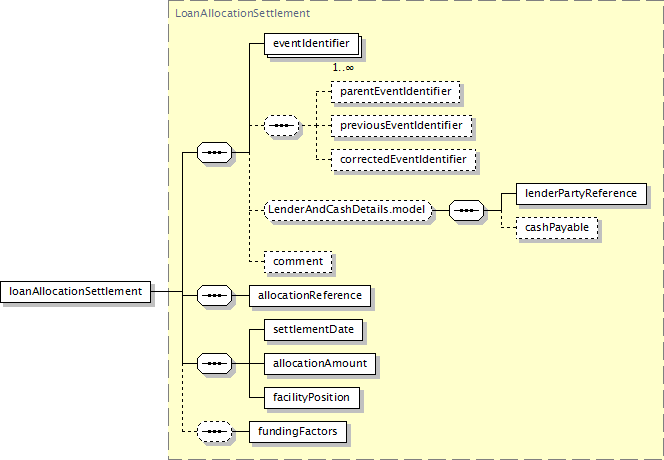Click the facilityPosition element box
Screen dimensions: 664x460
(x=312, y=398)
